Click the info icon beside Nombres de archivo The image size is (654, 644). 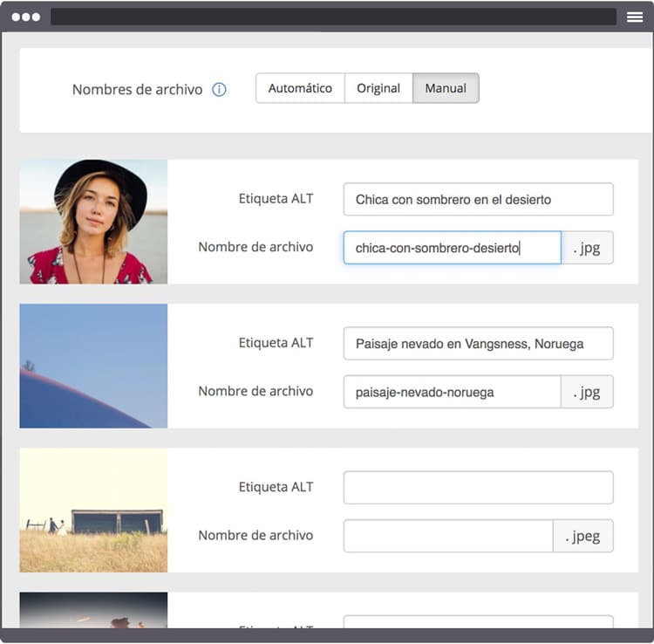pyautogui.click(x=219, y=89)
